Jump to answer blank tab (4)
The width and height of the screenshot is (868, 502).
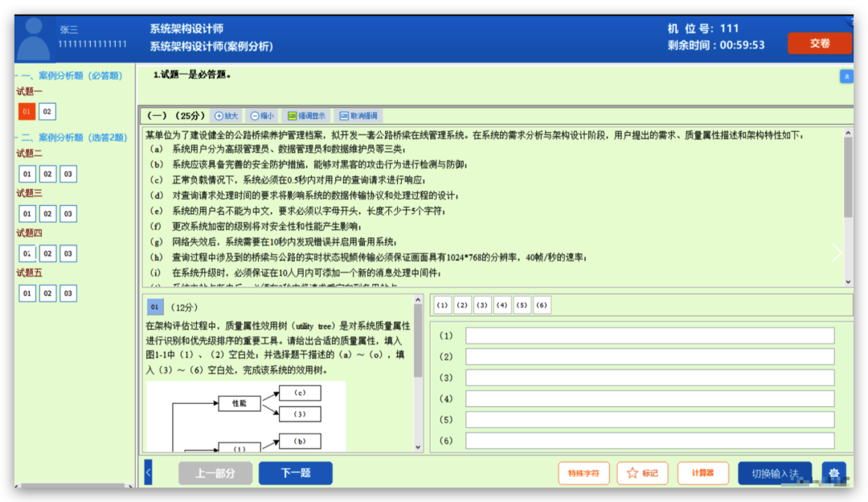pos(502,305)
